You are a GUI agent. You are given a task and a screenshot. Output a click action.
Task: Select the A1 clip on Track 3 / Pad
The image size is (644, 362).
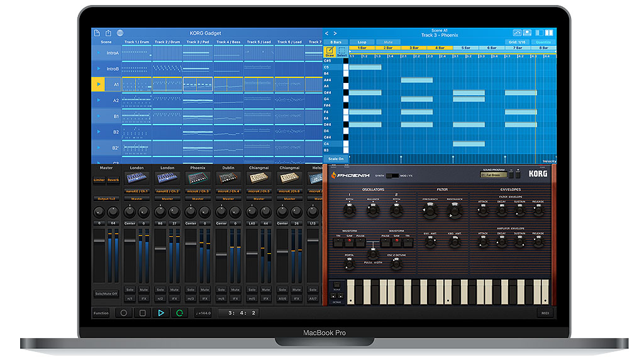tap(198, 84)
